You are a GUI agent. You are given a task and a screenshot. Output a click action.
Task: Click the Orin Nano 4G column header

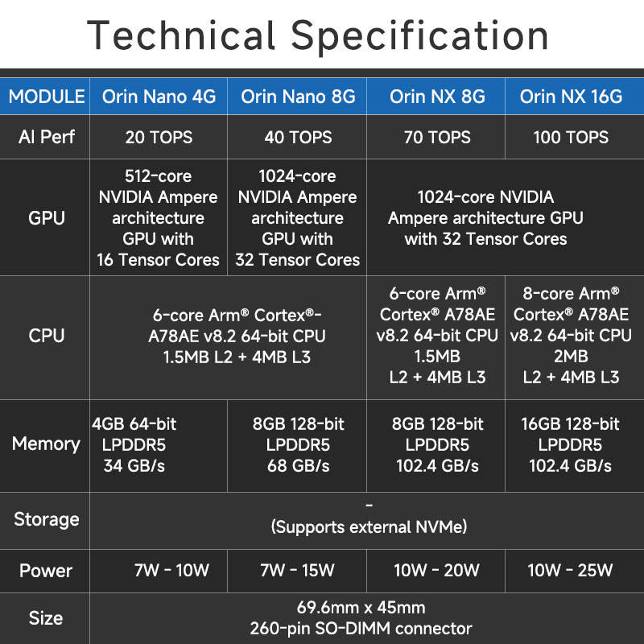click(159, 97)
